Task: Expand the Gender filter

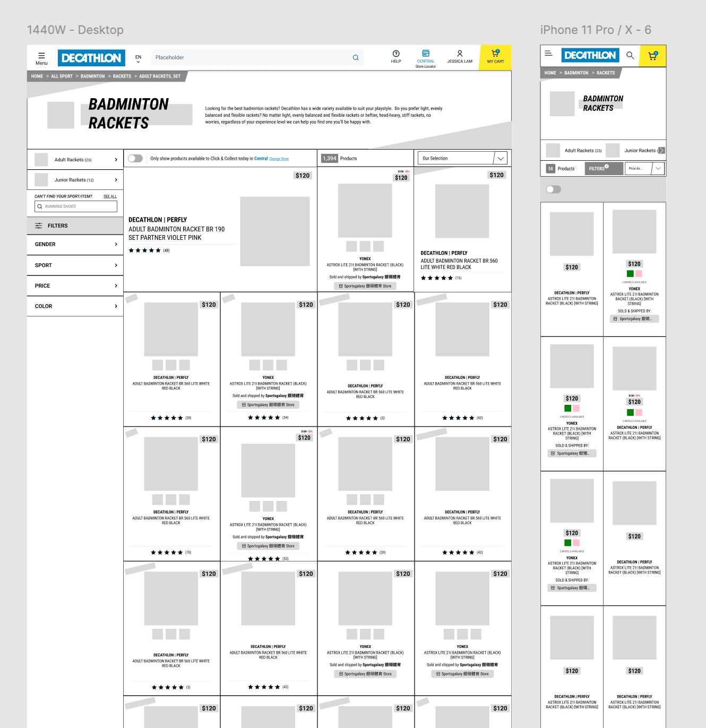Action: coord(75,245)
